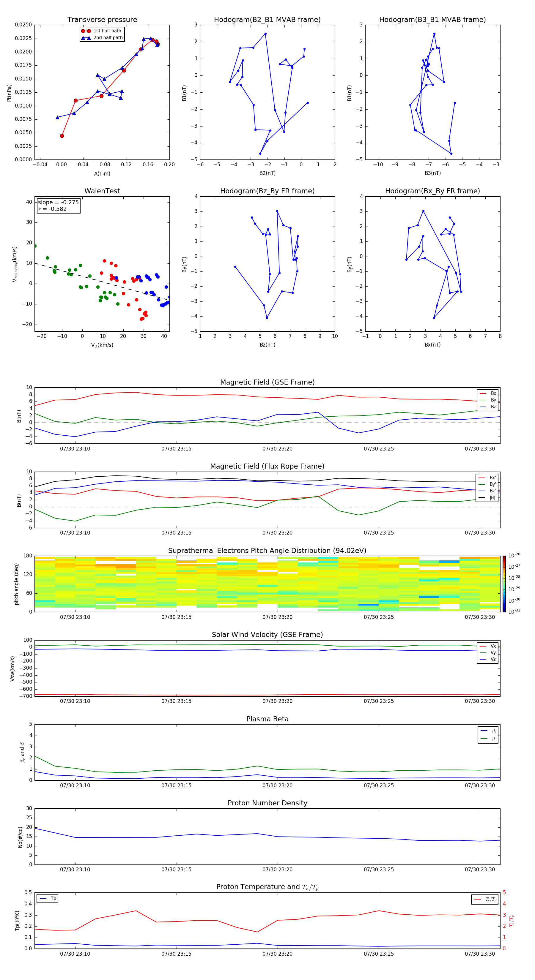Click the 'Transverse pressure' plot title

tap(102, 20)
